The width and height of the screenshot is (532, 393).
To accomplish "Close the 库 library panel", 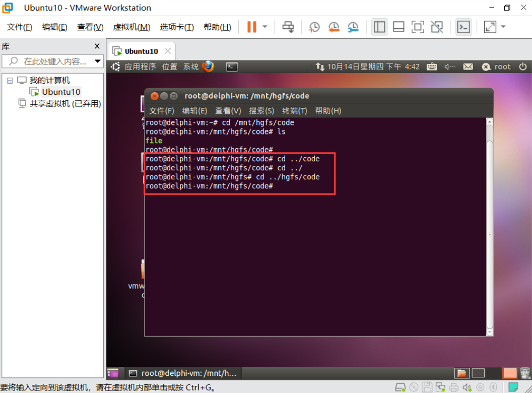I will point(97,46).
